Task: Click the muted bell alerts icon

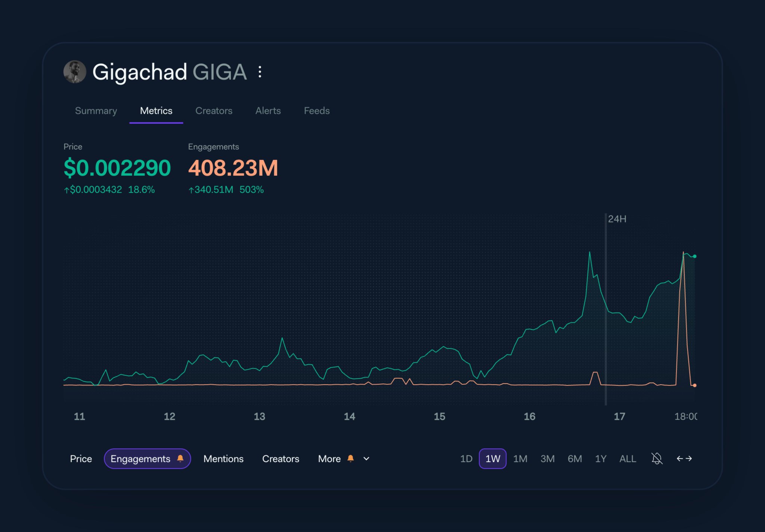Action: coord(657,458)
